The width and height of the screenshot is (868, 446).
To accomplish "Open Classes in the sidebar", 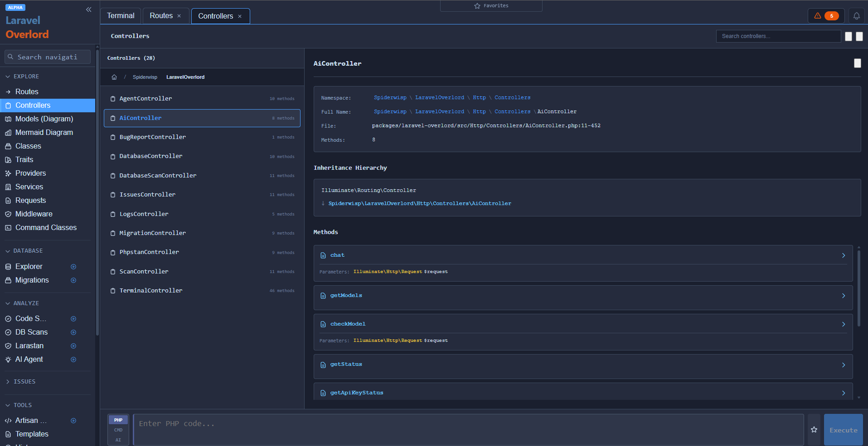I will coord(48,146).
